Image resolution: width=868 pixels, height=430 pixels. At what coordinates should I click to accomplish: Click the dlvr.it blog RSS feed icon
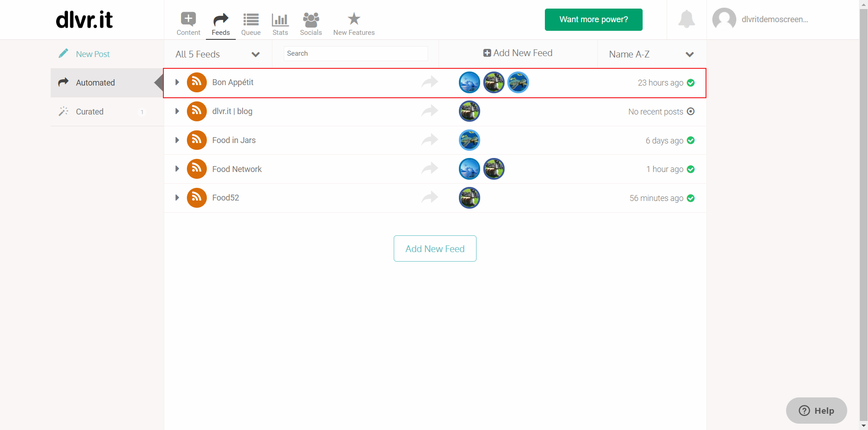197,111
